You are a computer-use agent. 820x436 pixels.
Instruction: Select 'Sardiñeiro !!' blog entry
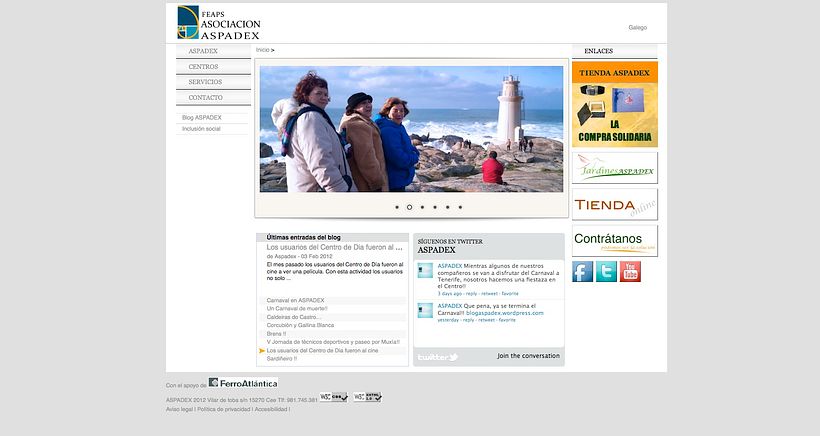(x=282, y=359)
